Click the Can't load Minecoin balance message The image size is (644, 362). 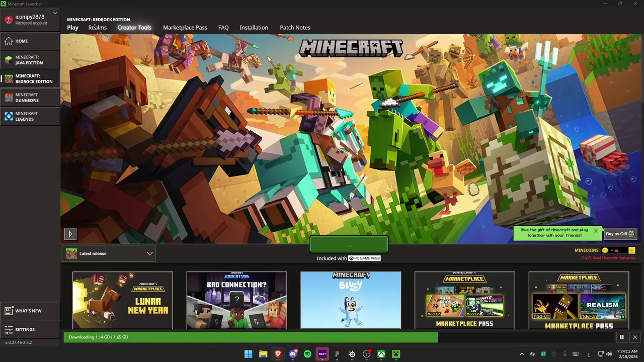[609, 258]
